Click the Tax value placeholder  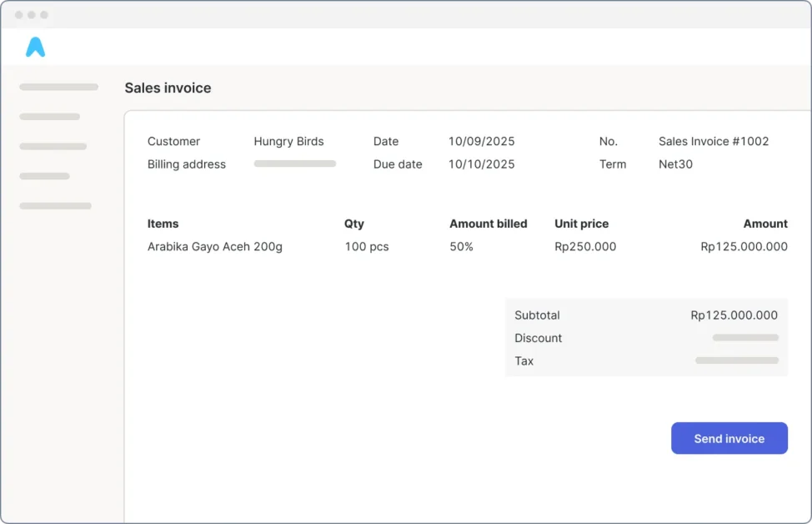(736, 360)
